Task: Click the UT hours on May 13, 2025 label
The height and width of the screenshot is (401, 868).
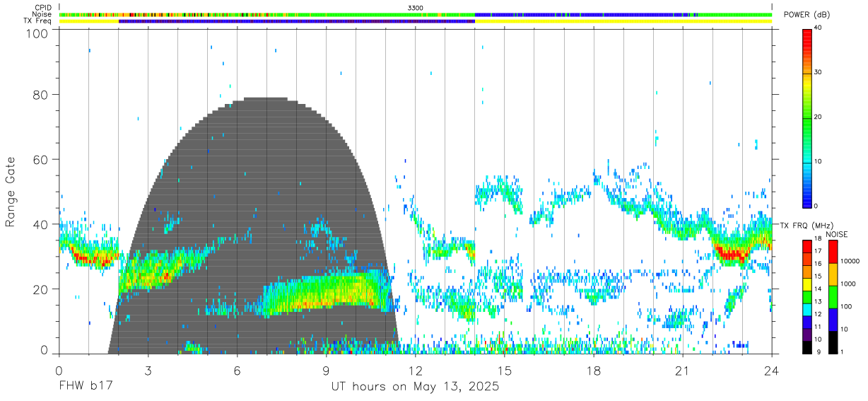Action: (416, 387)
